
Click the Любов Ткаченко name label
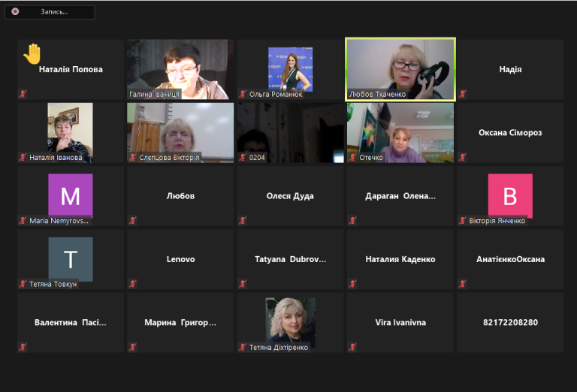coord(378,94)
